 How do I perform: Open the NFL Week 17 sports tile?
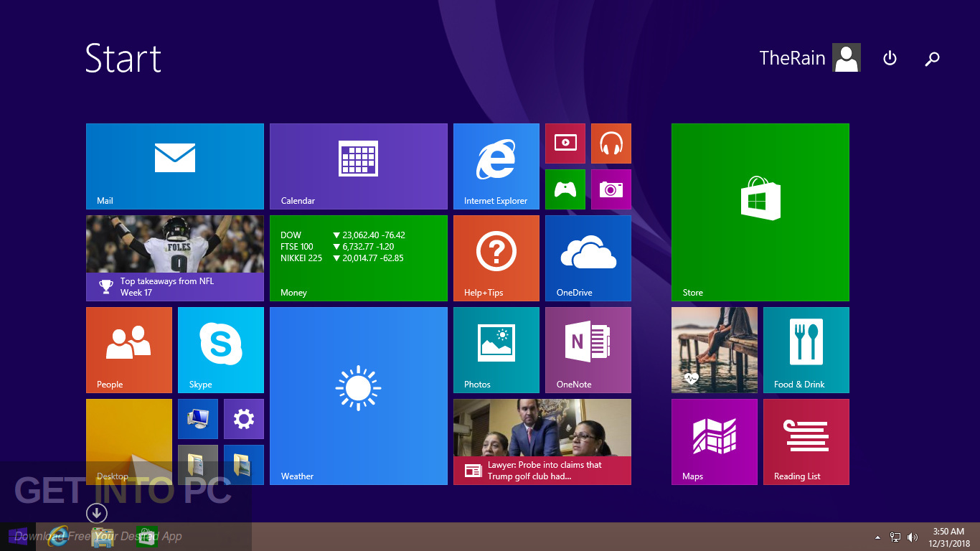[175, 258]
